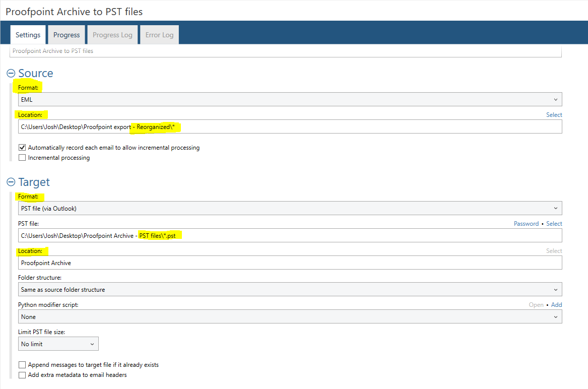Click Select link for PST file
588x389 pixels.
click(554, 224)
